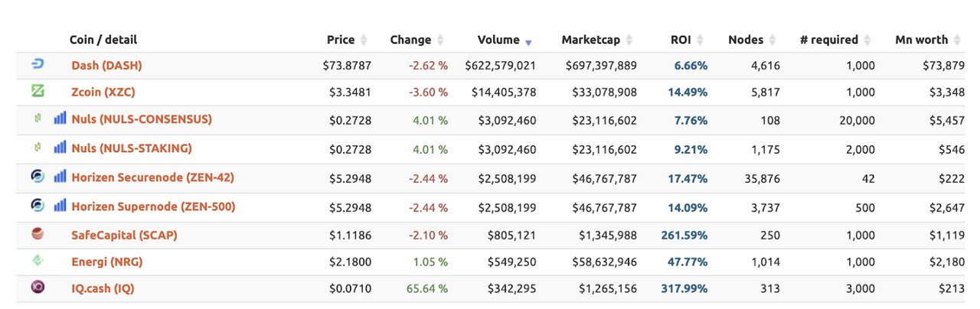Sort table by Nodes column
980x309 pixels.
(752, 40)
